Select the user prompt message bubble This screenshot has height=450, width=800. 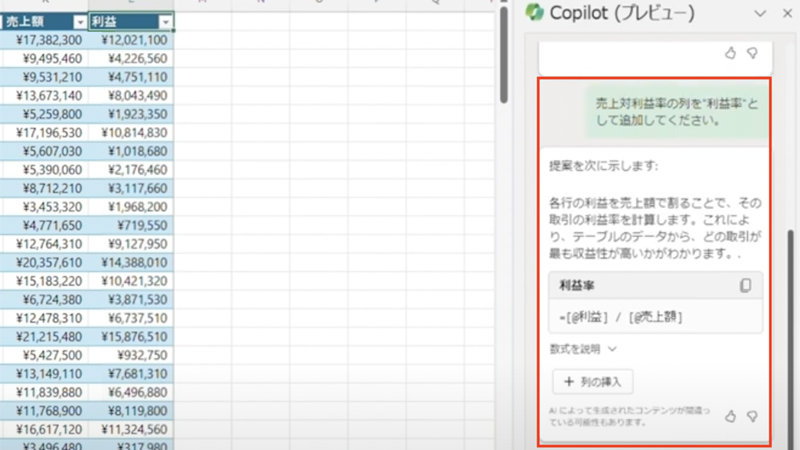(x=671, y=110)
